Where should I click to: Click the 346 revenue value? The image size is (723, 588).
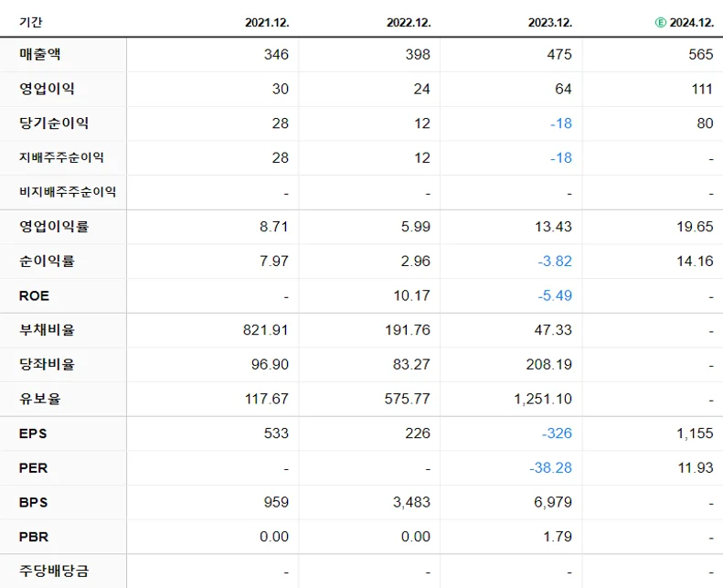click(276, 55)
